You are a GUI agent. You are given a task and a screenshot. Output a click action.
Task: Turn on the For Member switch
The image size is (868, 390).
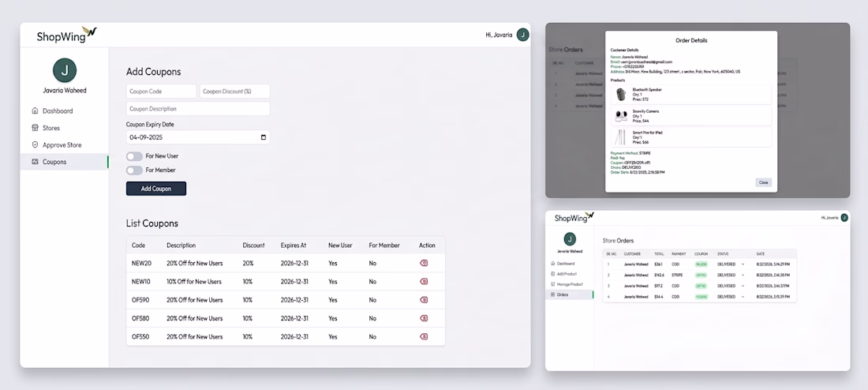point(134,170)
